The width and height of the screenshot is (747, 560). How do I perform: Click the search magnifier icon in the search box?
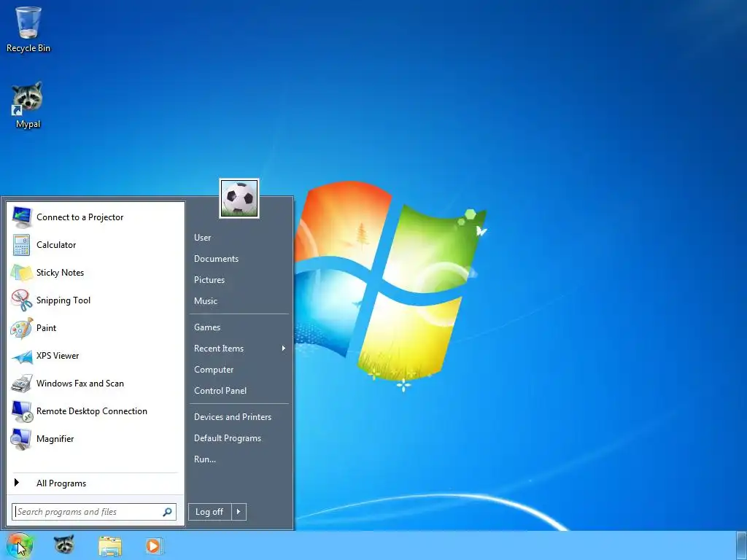pyautogui.click(x=167, y=512)
